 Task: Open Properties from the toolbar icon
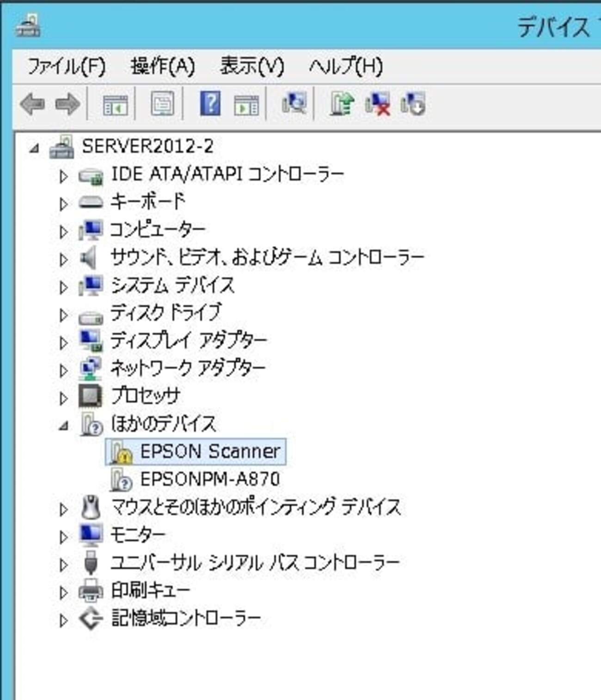[x=163, y=104]
